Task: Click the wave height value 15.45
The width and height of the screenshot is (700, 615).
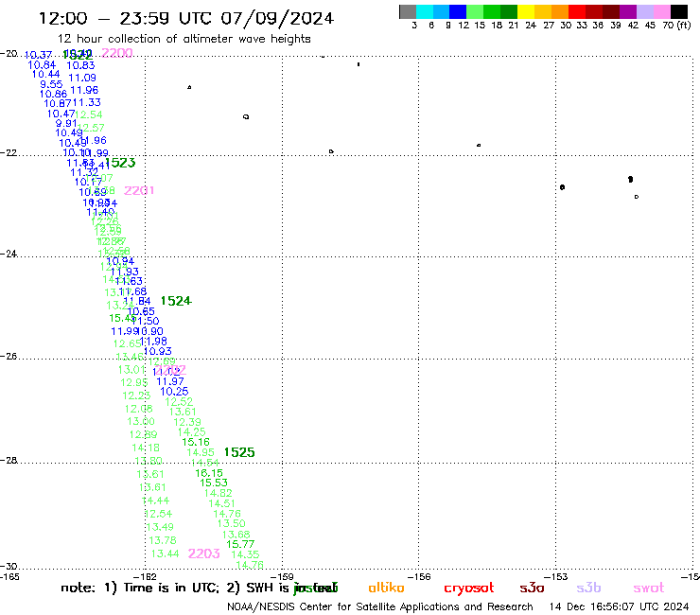Action: coord(123,319)
